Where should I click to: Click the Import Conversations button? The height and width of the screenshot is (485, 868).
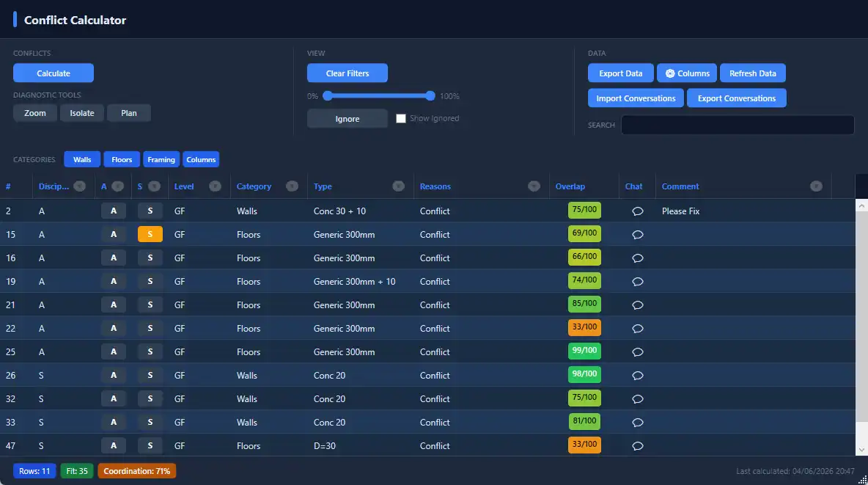point(636,98)
